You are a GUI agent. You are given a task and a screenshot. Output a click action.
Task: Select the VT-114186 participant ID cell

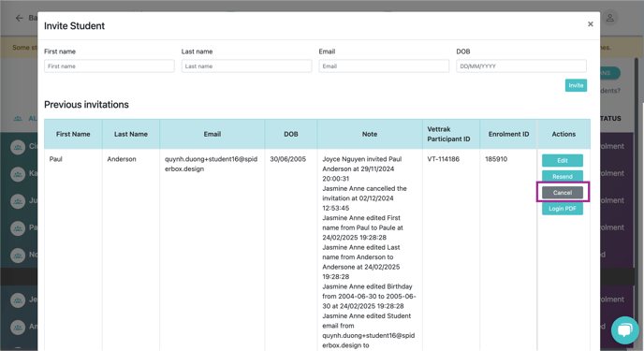443,159
